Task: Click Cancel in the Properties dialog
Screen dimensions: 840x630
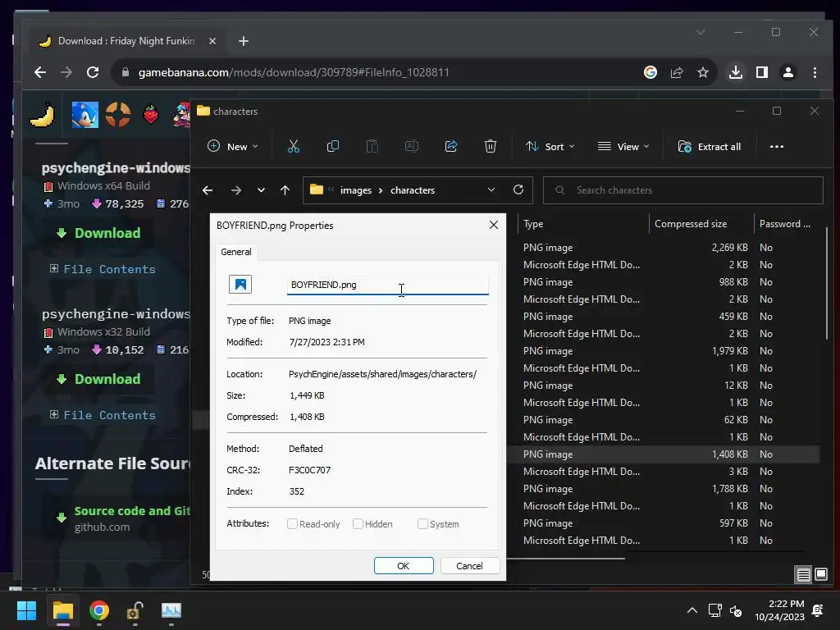Action: point(469,566)
